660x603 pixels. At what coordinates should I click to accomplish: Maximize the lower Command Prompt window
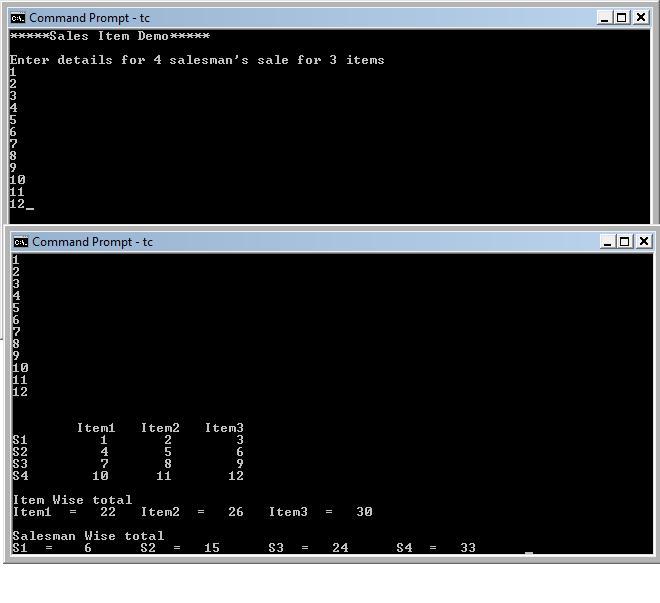pyautogui.click(x=625, y=242)
